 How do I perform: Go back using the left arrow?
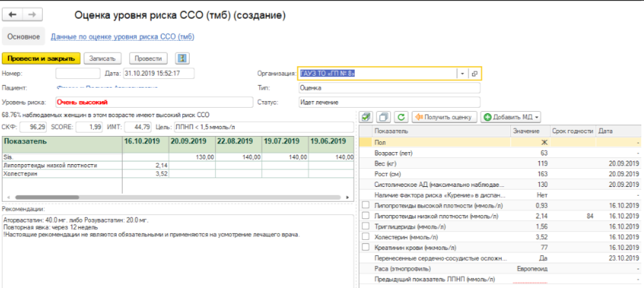click(13, 14)
